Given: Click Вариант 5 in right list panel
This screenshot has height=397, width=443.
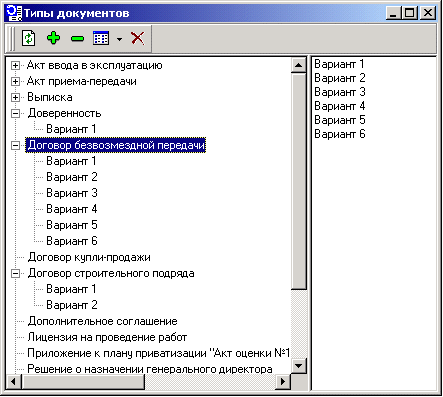Looking at the screenshot, I should 340,120.
